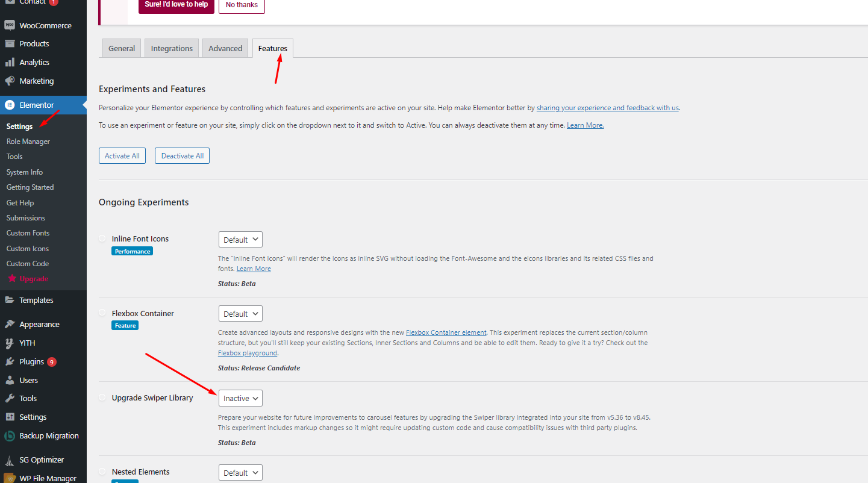The height and width of the screenshot is (483, 868).
Task: Click the Plugins plug icon
Action: [10, 361]
